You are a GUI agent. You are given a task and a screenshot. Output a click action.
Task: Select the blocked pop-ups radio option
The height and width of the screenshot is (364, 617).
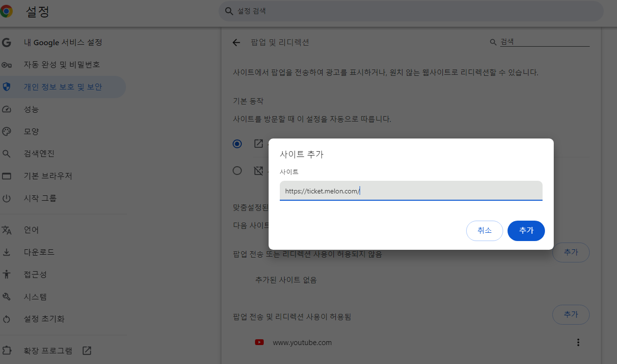237,171
